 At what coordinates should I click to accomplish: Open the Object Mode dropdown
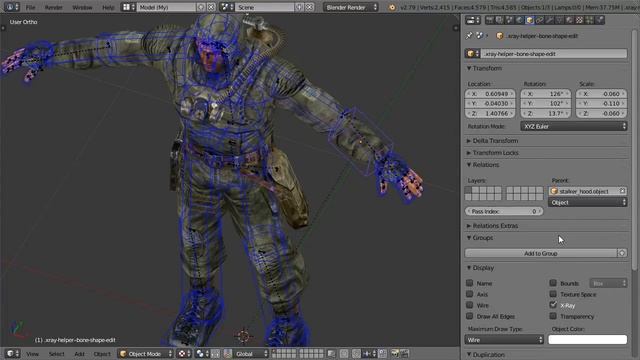145,353
